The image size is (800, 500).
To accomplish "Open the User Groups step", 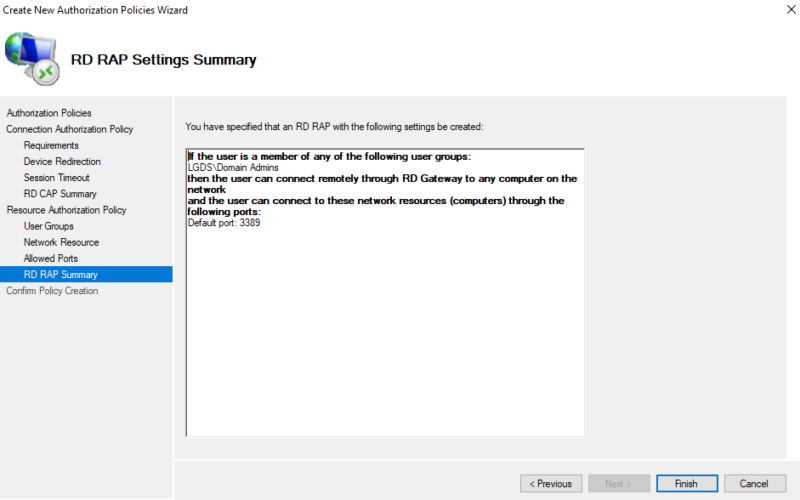I will click(x=49, y=226).
